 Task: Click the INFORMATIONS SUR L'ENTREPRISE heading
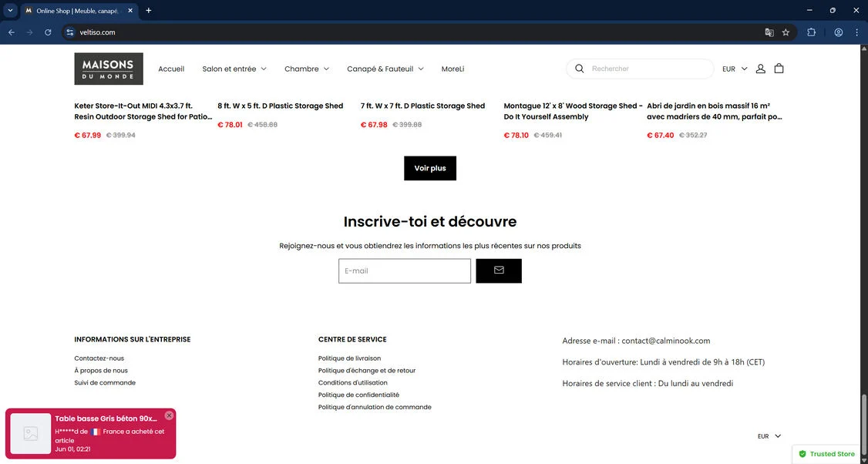[x=133, y=339]
